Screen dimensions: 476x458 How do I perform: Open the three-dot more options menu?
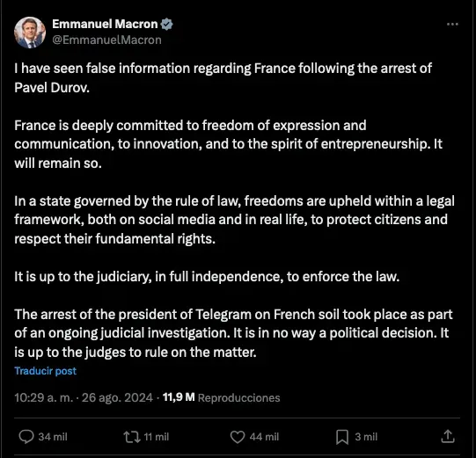[452, 25]
